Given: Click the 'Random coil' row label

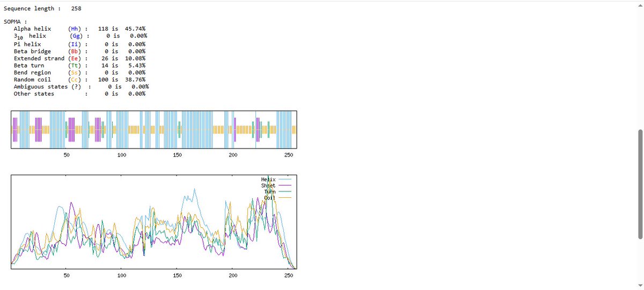Looking at the screenshot, I should (32, 79).
